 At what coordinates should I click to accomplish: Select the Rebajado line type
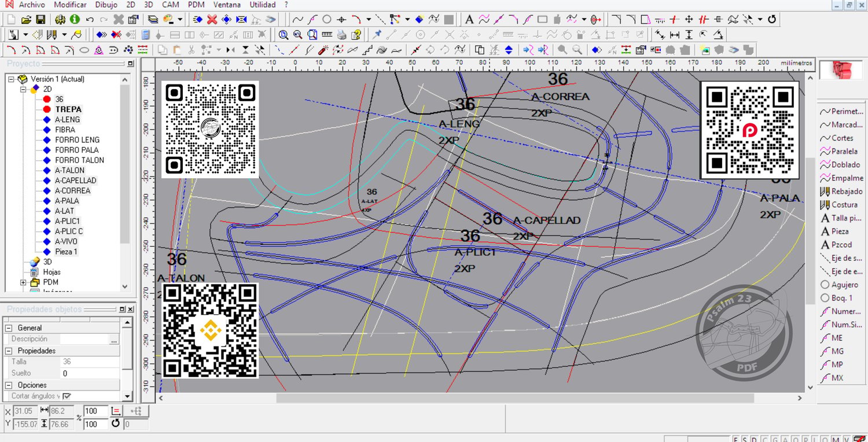(841, 191)
